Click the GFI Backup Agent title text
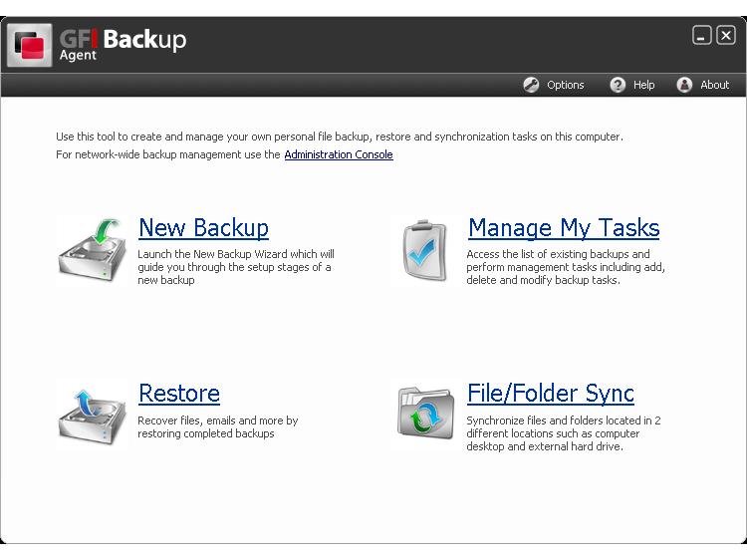This screenshot has height=560, width=747. (x=123, y=44)
